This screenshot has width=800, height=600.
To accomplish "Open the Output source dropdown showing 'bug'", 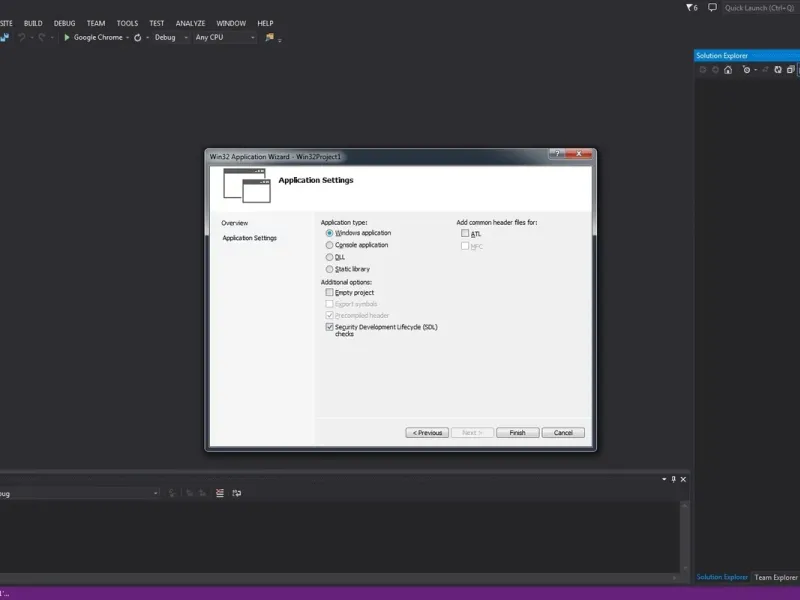I will (x=80, y=493).
